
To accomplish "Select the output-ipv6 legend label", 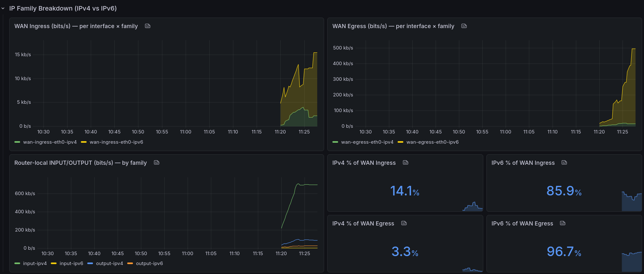I will (x=149, y=263).
